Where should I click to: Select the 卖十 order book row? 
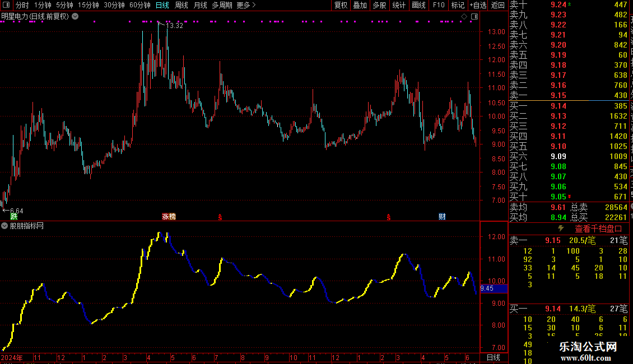[569, 5]
